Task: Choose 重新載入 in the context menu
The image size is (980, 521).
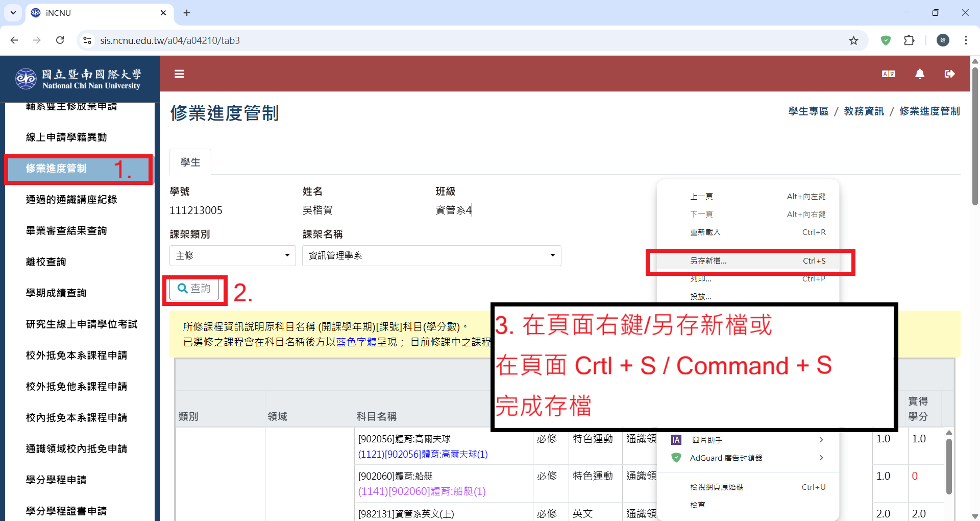Action: [x=705, y=232]
